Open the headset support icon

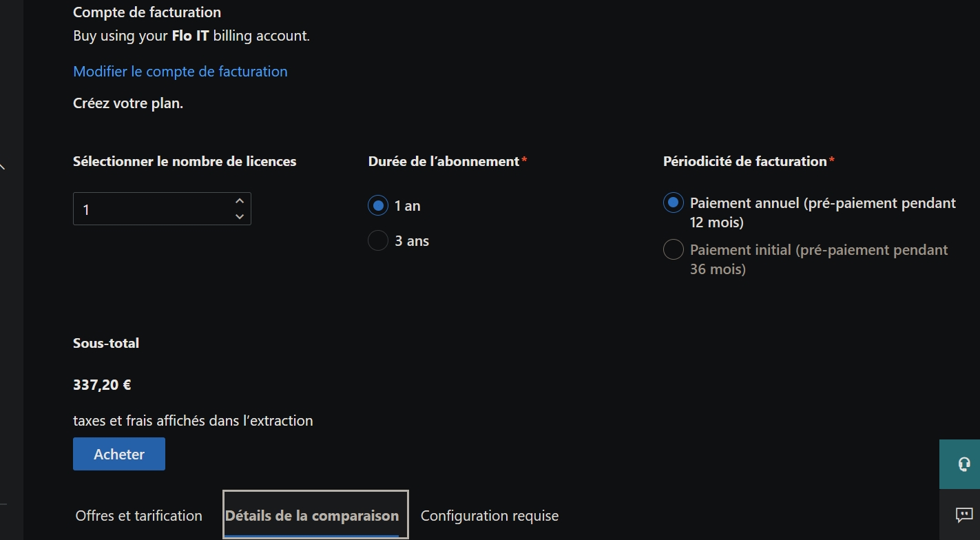963,464
